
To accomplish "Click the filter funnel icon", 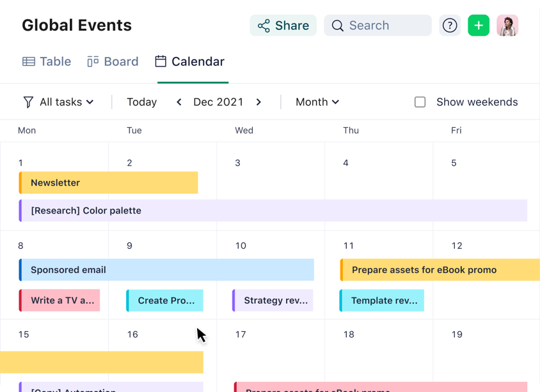I will (28, 102).
